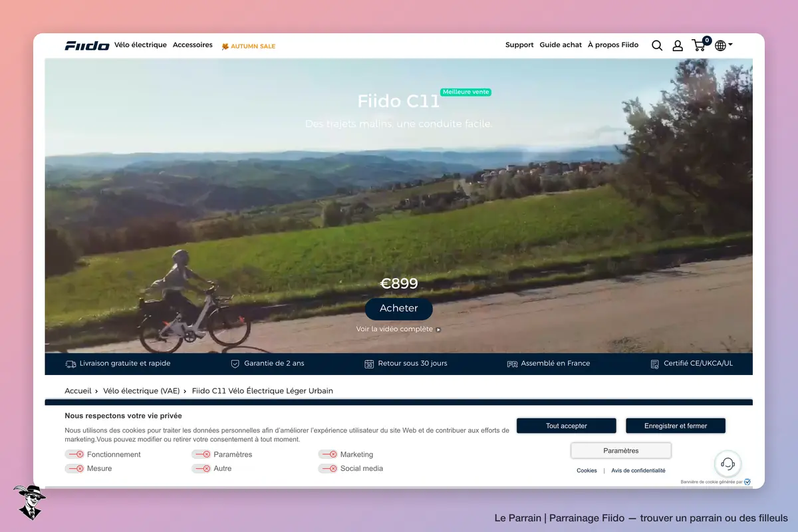Click the Acheter button

(x=399, y=309)
